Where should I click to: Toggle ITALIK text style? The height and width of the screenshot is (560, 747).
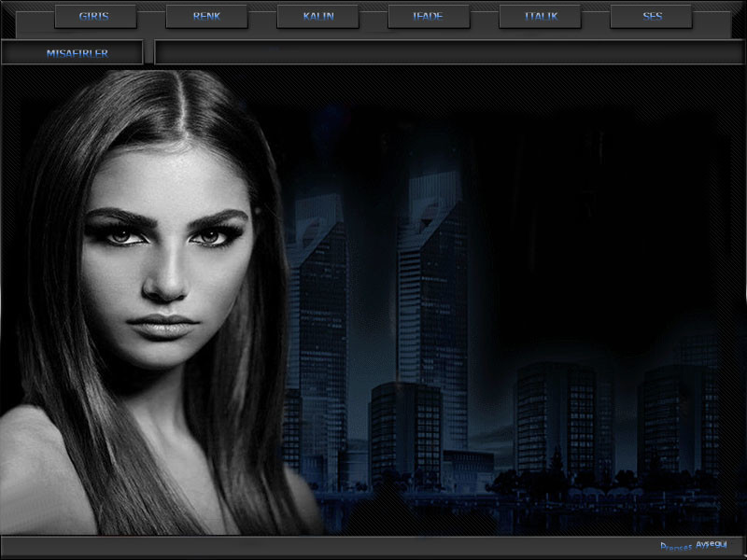click(540, 17)
